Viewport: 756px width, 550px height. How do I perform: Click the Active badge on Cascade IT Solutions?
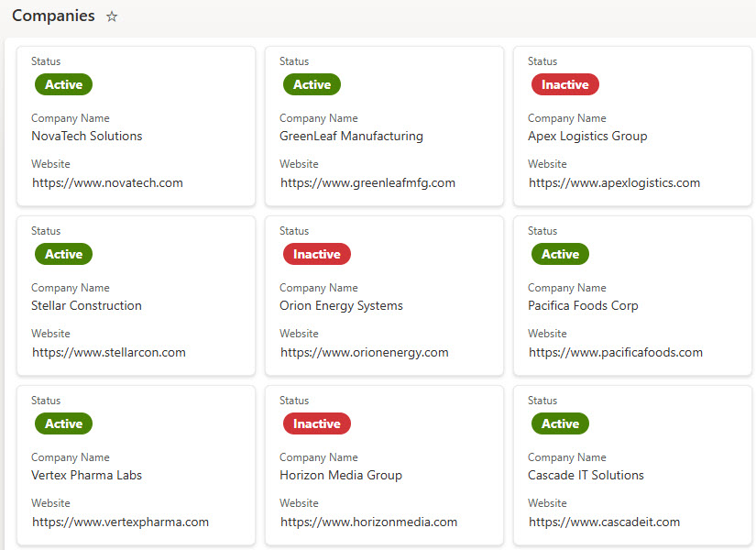click(560, 423)
